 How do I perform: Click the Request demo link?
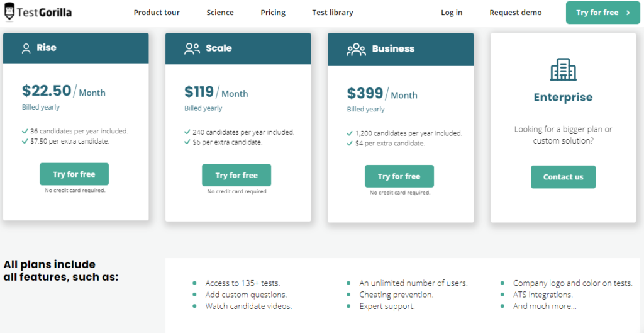tap(516, 13)
